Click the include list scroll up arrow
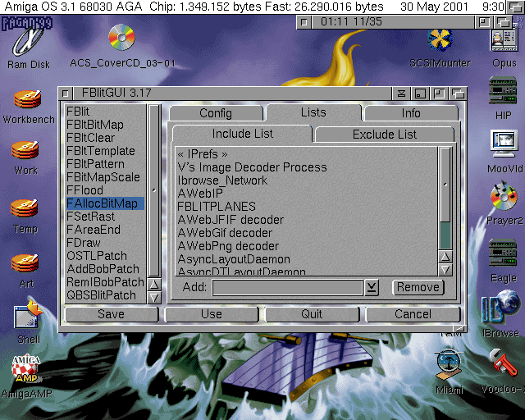The height and width of the screenshot is (420, 525). tap(445, 257)
